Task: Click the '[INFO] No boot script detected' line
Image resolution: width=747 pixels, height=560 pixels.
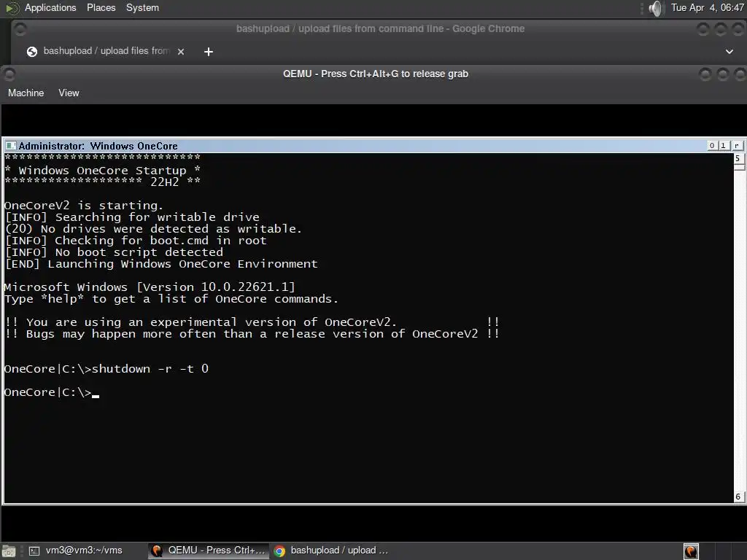Action: (x=114, y=252)
